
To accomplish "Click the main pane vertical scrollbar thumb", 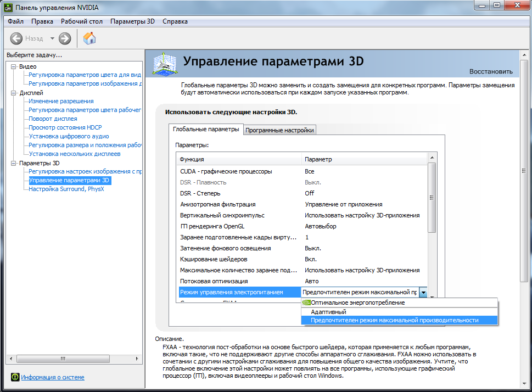I will [524, 170].
